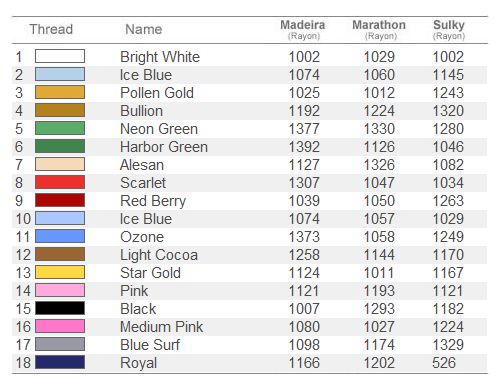Select the Light Cocoa thread name
Viewport: 500px width, 384px height.
(159, 255)
